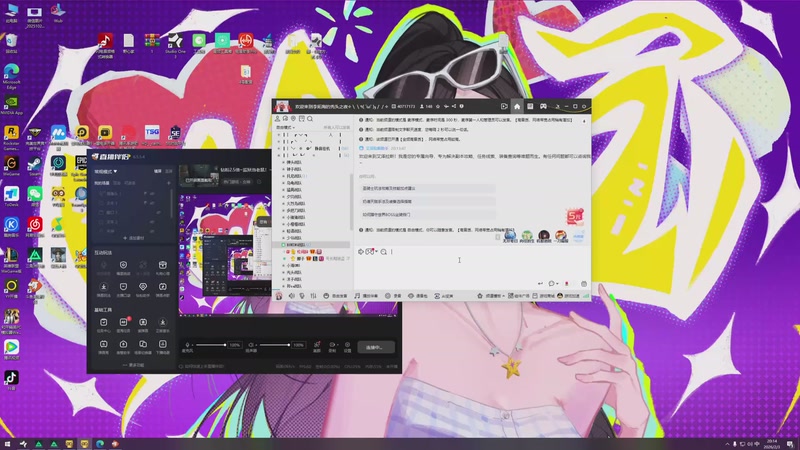Open the 自由模式 dropdown above the YY channel tree

tap(285, 128)
